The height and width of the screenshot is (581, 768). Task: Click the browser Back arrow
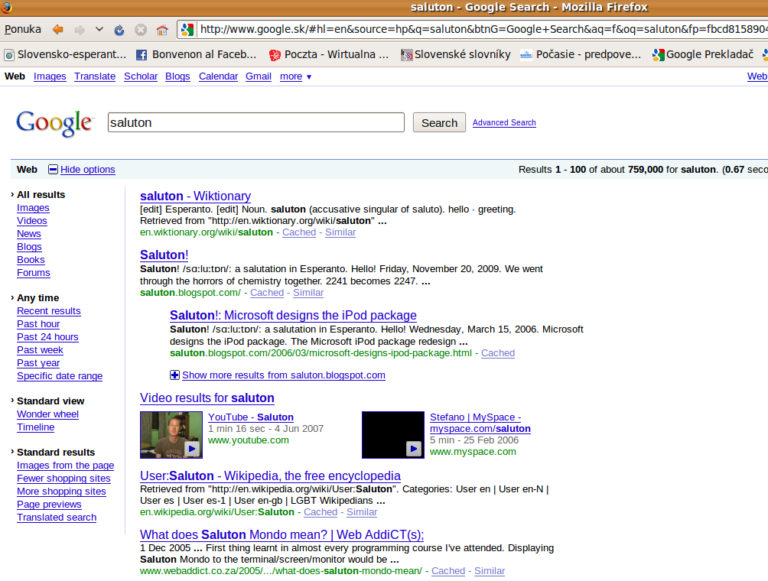[x=58, y=29]
